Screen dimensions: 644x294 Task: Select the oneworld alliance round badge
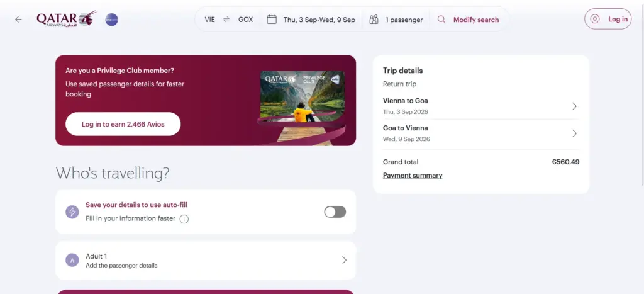(x=111, y=20)
